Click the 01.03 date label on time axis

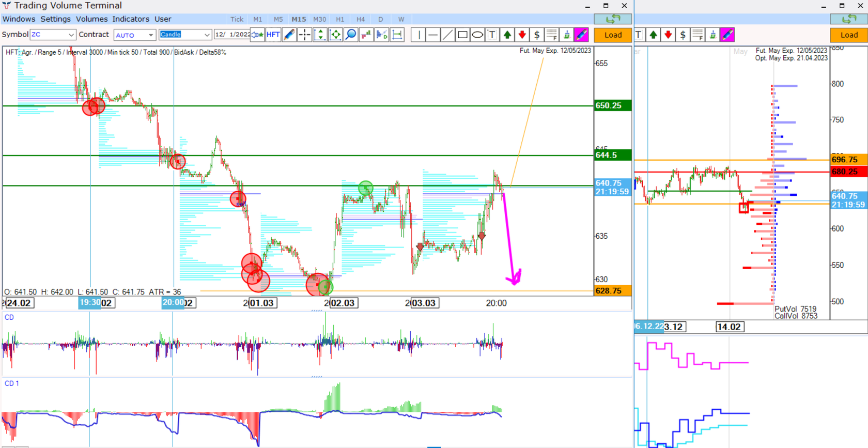261,303
